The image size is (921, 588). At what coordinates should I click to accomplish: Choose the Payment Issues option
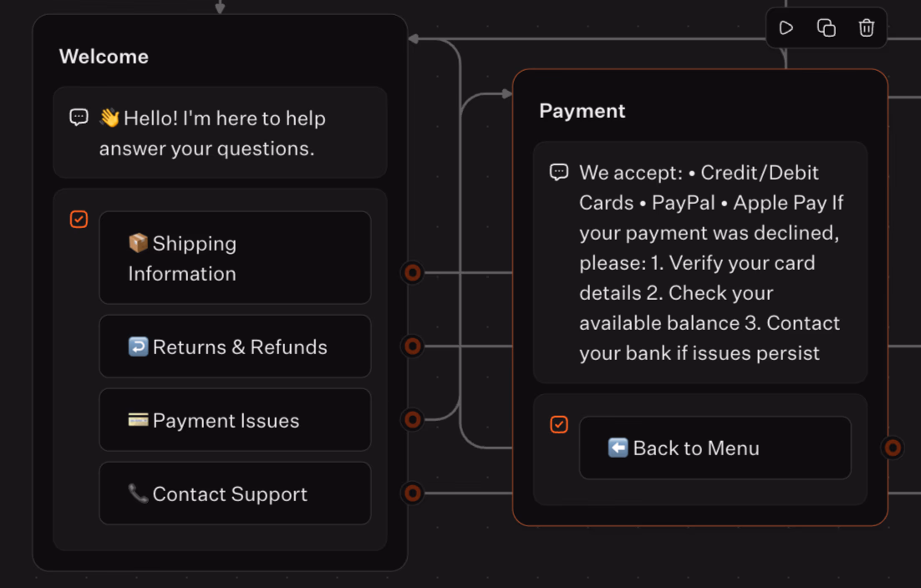pos(235,420)
